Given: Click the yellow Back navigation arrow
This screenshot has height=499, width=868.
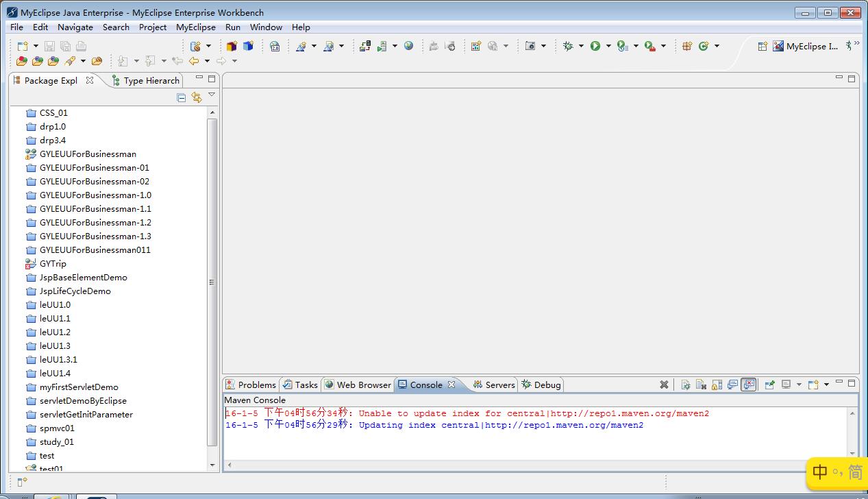Looking at the screenshot, I should click(194, 61).
